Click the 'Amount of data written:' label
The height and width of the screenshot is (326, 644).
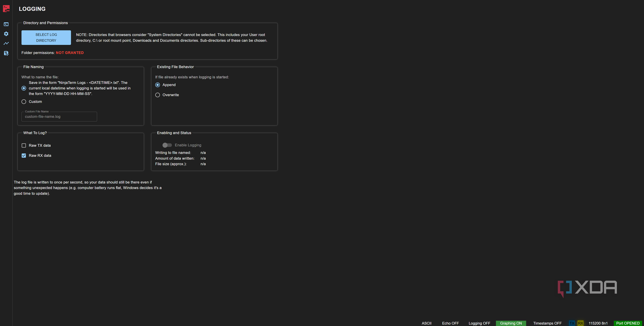pos(175,158)
